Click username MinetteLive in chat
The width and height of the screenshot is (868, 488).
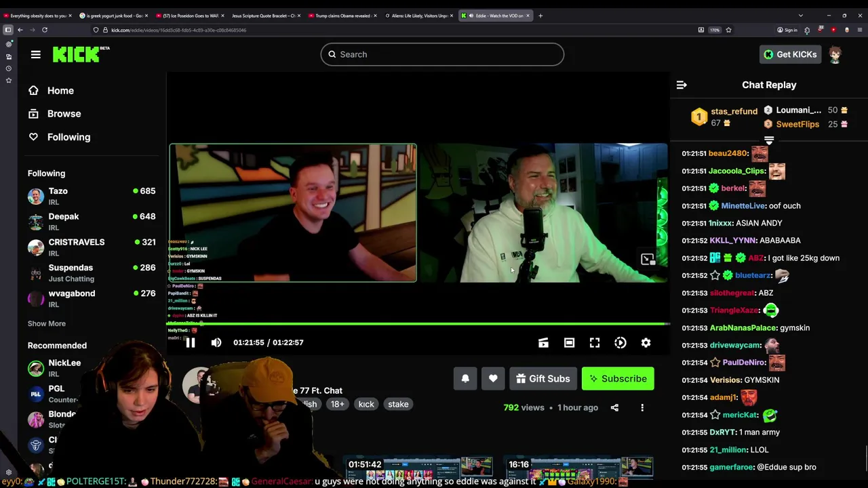[743, 206]
